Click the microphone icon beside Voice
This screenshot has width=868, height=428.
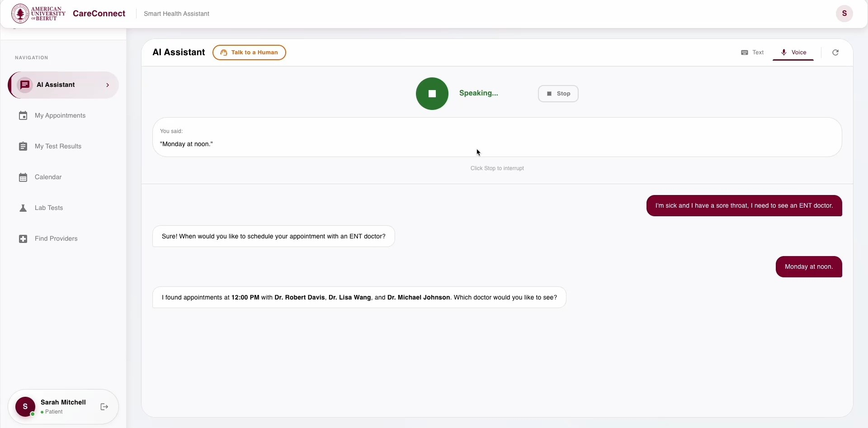tap(784, 52)
